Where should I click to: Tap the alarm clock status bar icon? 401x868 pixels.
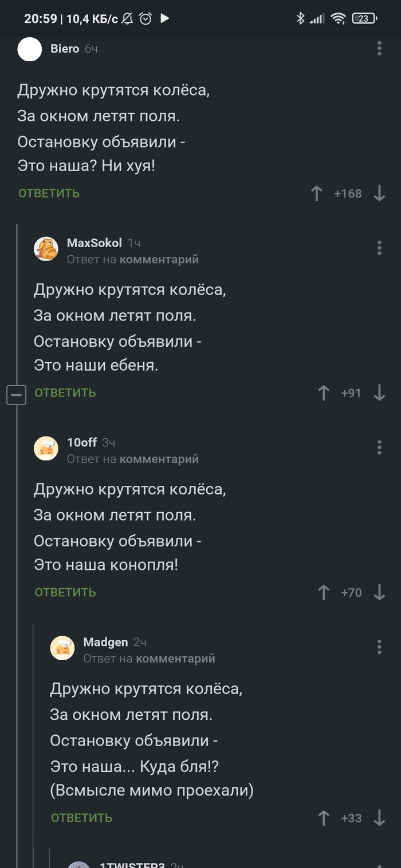(x=146, y=19)
